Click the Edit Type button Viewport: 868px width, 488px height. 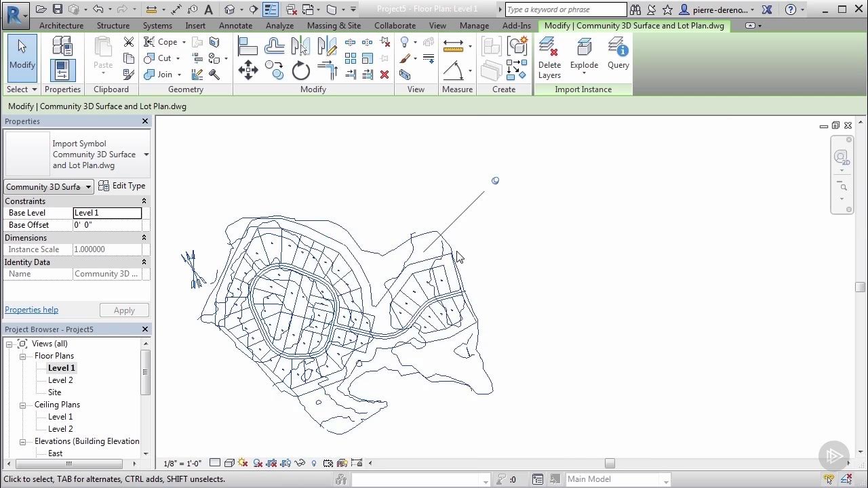pyautogui.click(x=122, y=186)
